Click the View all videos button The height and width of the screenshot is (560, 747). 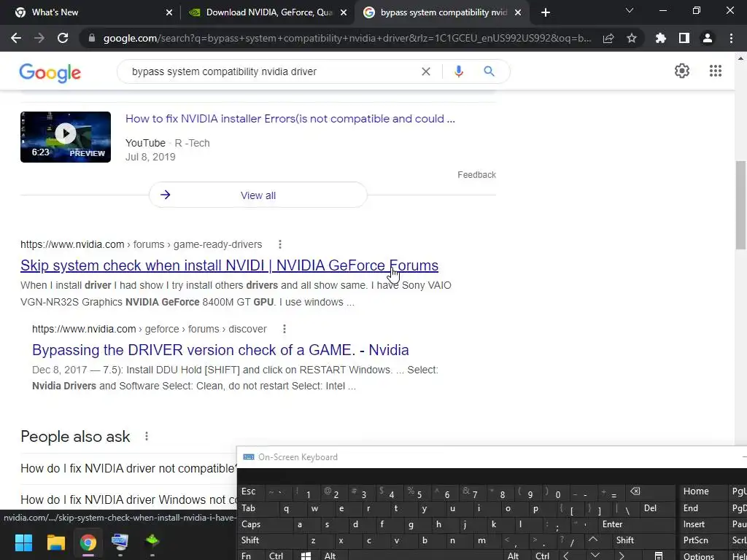pyautogui.click(x=258, y=195)
